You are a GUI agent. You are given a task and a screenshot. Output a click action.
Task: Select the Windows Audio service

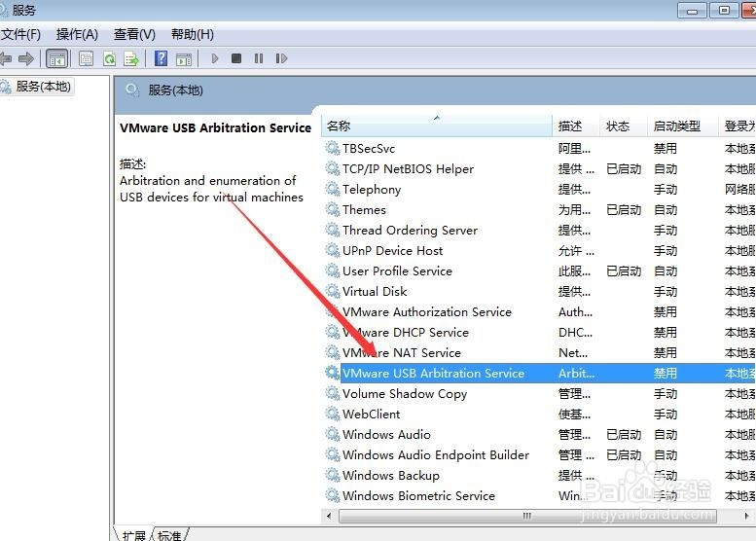point(539,434)
